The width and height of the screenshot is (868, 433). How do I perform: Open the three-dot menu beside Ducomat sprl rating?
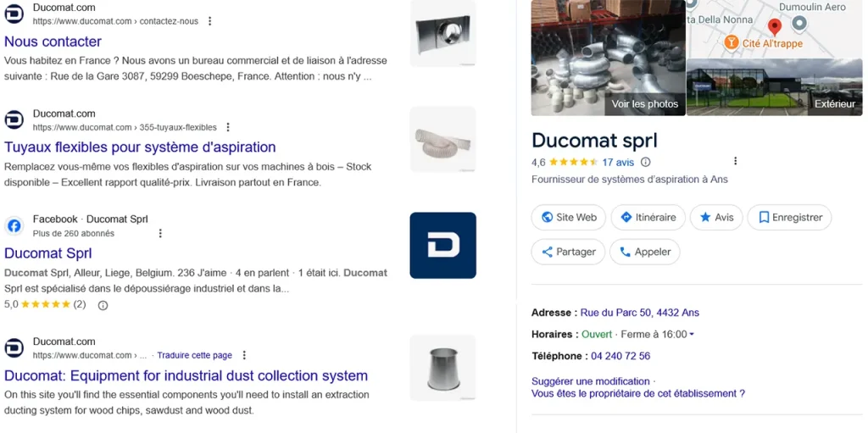(735, 161)
